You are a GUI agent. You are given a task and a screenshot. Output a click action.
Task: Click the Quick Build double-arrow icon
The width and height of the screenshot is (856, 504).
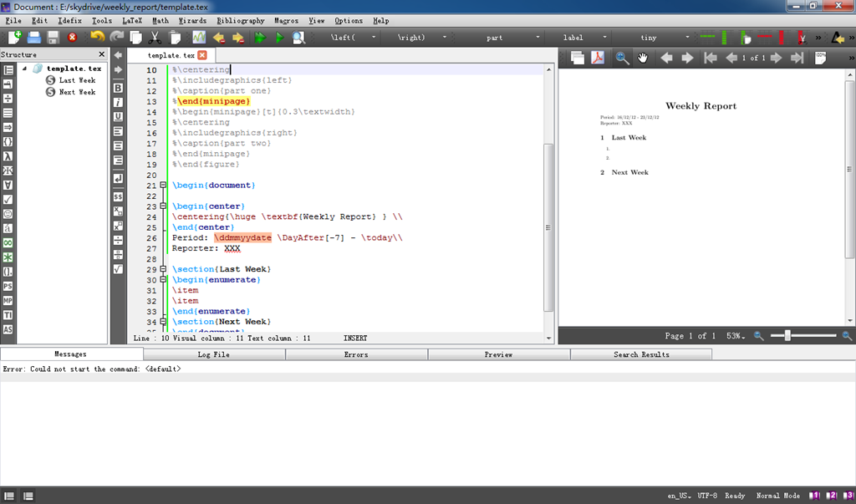point(260,38)
